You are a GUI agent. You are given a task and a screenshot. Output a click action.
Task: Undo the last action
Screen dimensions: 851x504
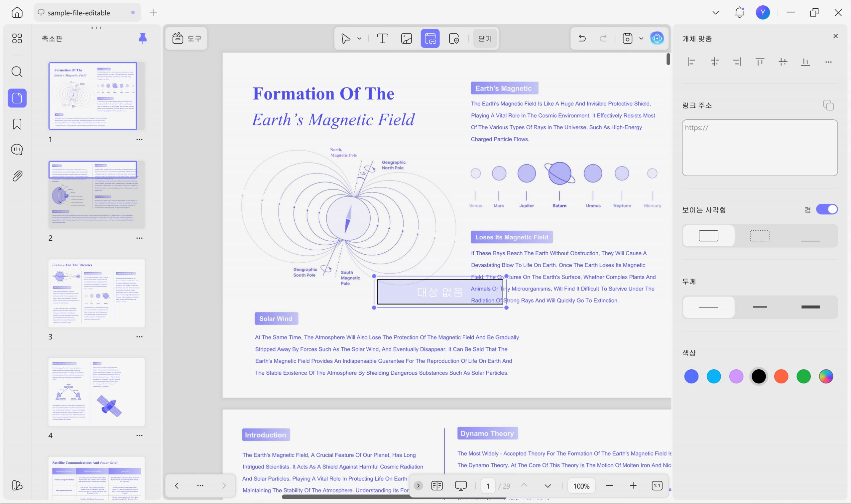(x=582, y=38)
